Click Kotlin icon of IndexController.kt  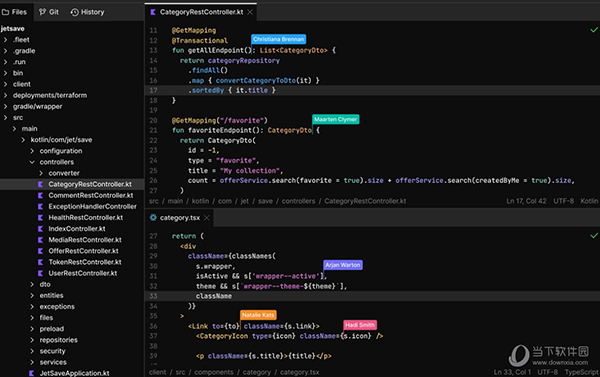pyautogui.click(x=40, y=229)
